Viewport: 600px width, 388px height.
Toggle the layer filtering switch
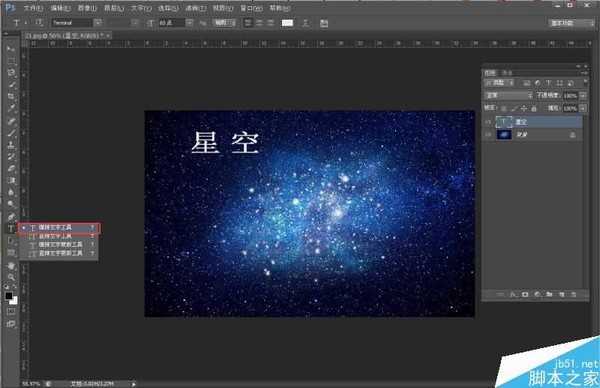(585, 82)
